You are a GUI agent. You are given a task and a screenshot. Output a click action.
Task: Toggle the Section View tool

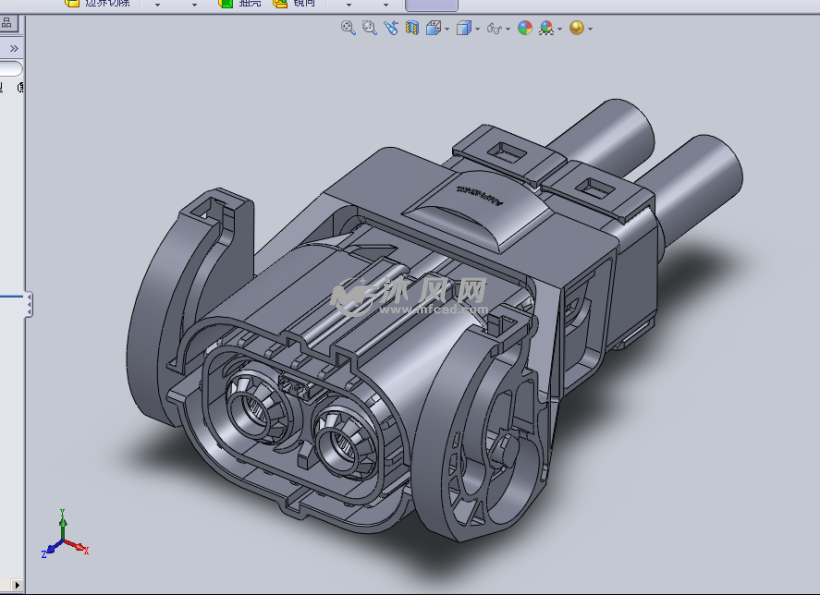(x=412, y=28)
